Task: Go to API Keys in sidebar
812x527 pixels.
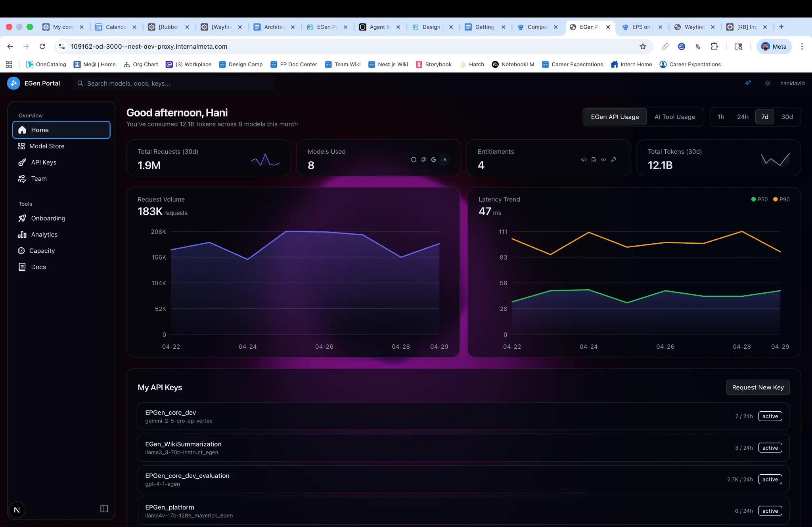Action: click(x=61, y=162)
